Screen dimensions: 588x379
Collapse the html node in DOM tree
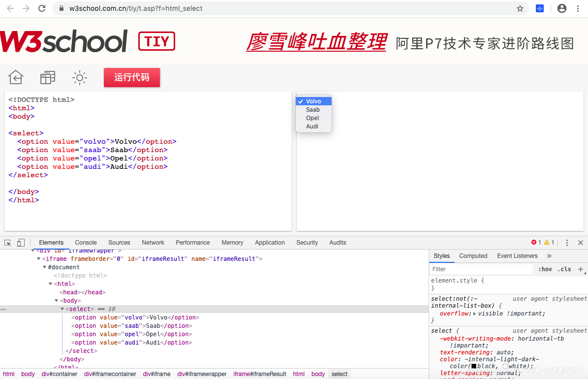[51, 284]
